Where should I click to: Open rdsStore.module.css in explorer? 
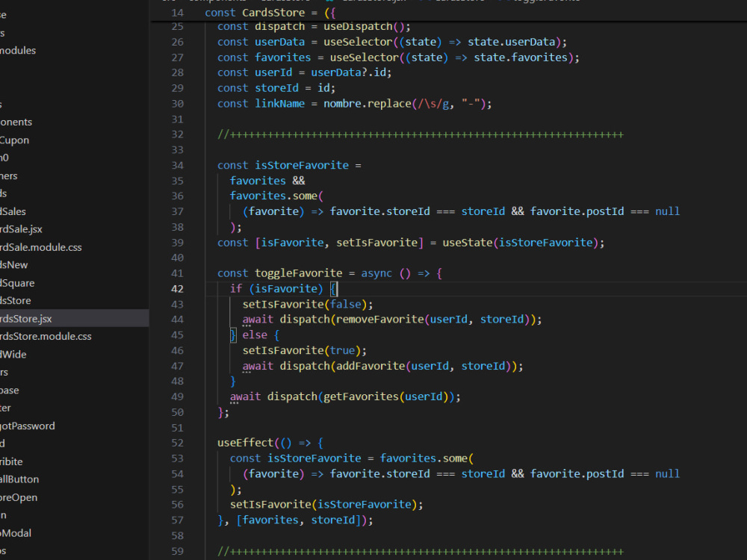(x=46, y=336)
